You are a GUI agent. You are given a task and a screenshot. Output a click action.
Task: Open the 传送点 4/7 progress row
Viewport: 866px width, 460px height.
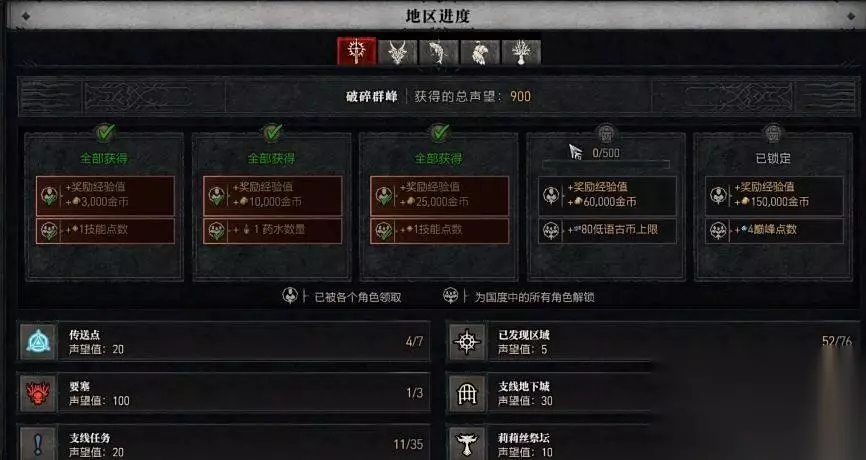coord(224,342)
